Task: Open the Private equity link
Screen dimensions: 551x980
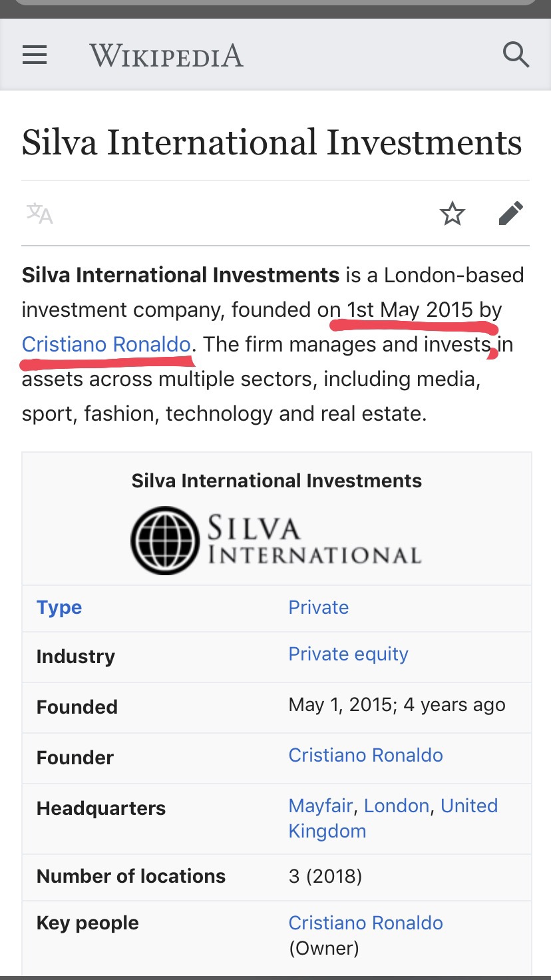Action: pos(349,654)
